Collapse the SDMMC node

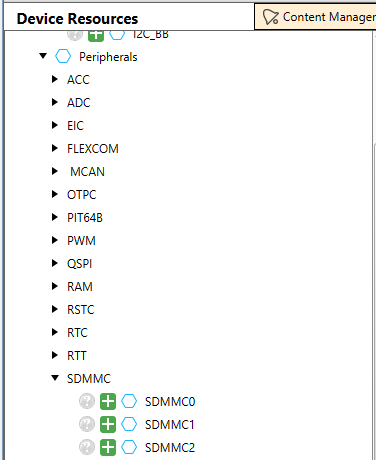55,378
